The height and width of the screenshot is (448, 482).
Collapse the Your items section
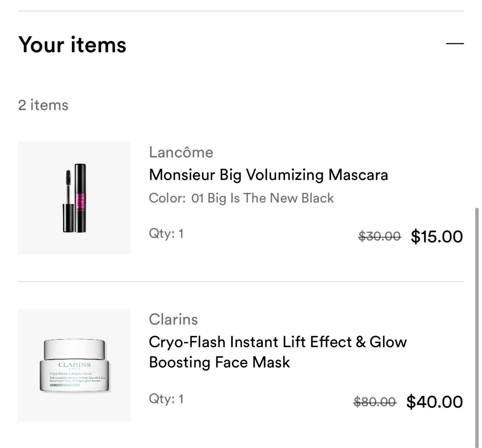point(455,44)
